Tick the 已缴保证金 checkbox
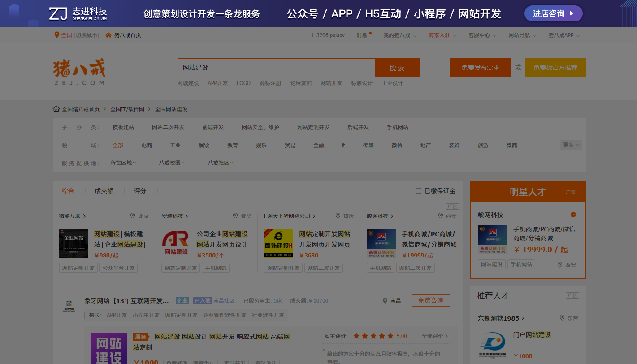 point(419,191)
